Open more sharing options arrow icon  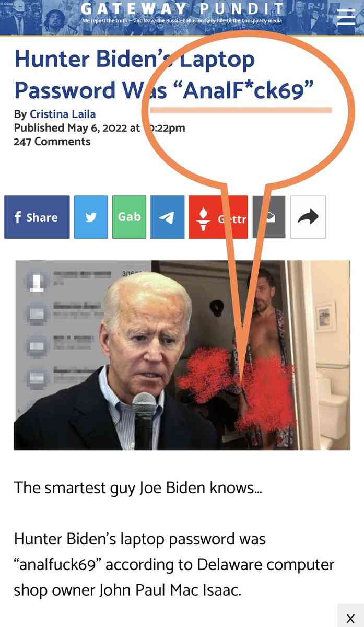308,217
